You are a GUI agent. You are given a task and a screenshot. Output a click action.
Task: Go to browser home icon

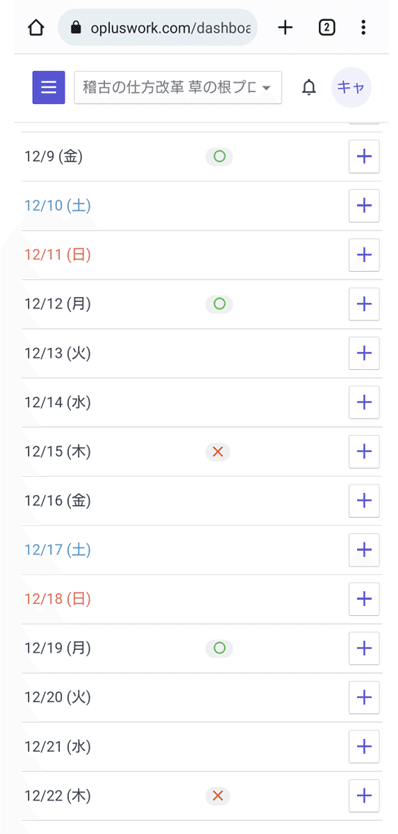[x=35, y=28]
